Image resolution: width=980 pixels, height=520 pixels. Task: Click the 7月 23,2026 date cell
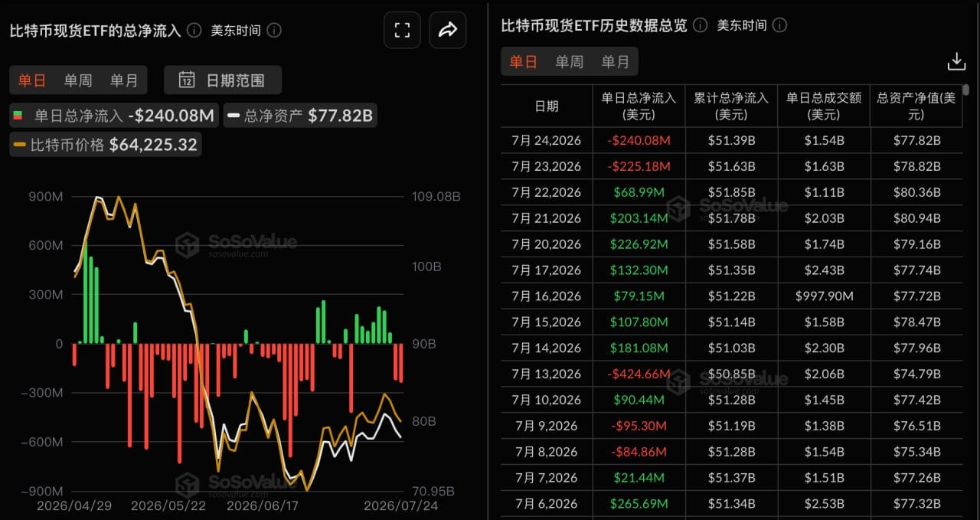pos(547,166)
